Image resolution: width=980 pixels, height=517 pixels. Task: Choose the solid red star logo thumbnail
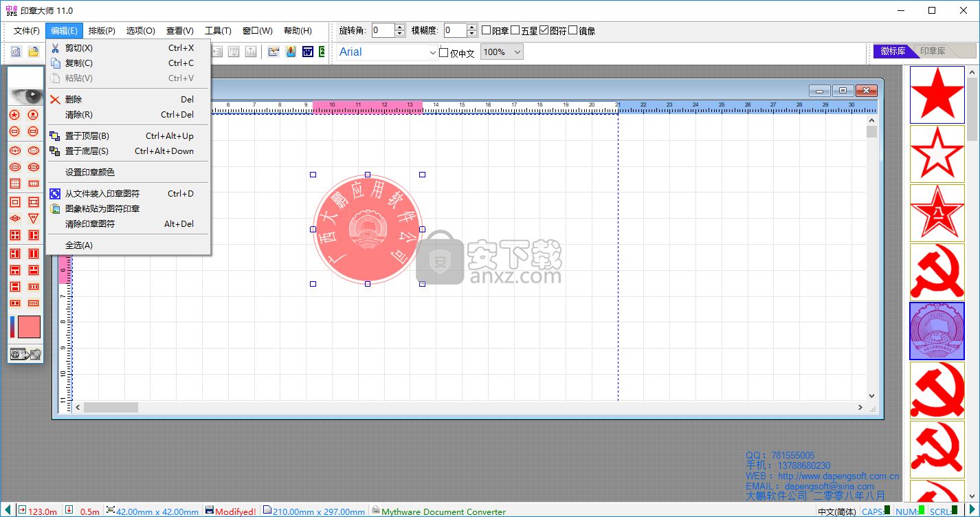(x=937, y=95)
